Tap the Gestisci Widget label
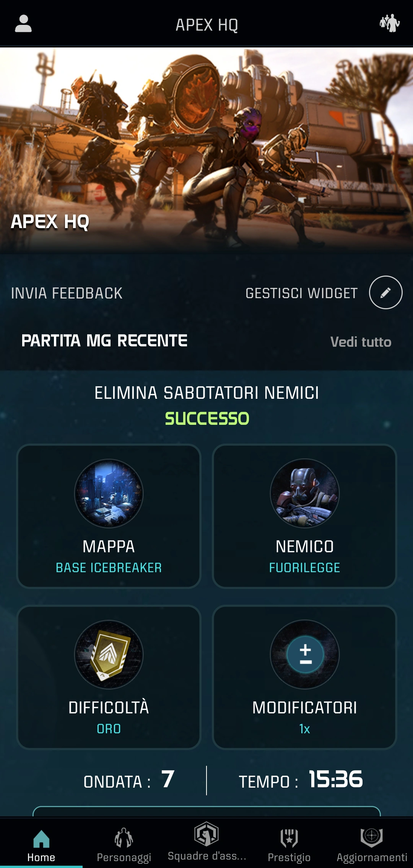 coord(301,293)
